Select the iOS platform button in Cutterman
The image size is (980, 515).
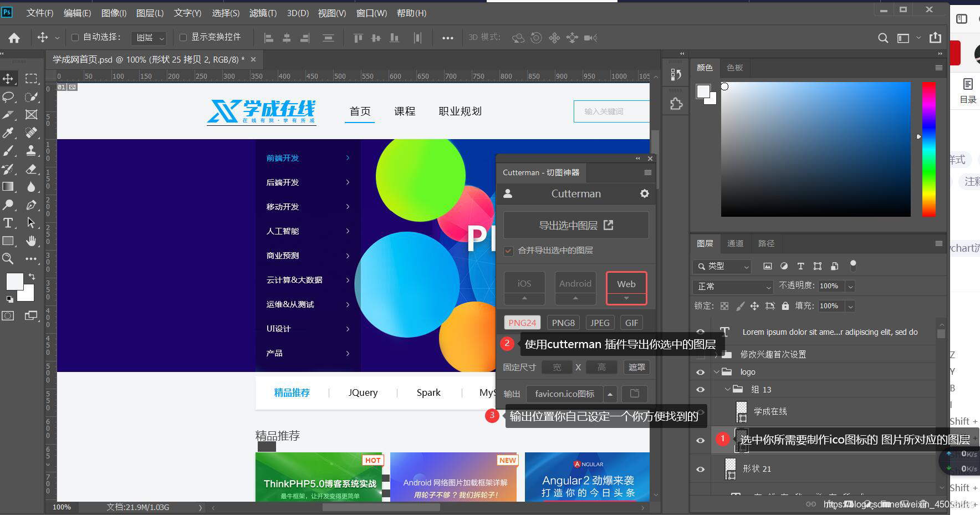click(x=524, y=288)
